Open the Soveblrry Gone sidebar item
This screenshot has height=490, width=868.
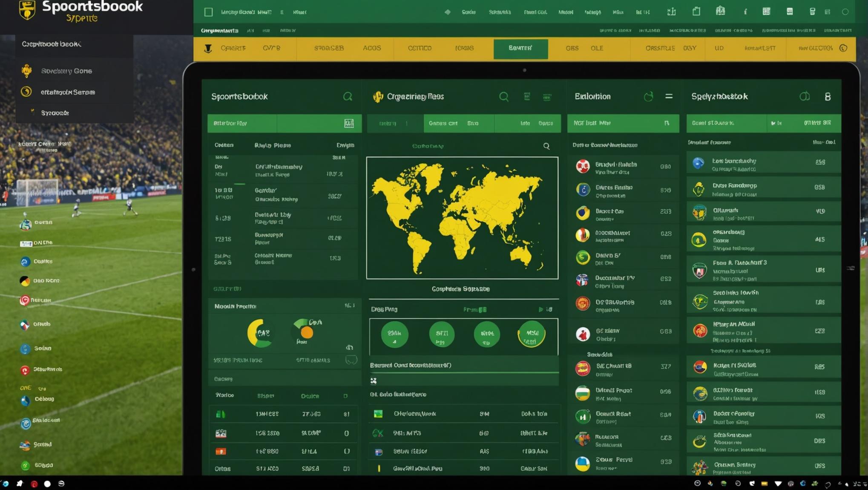[66, 71]
